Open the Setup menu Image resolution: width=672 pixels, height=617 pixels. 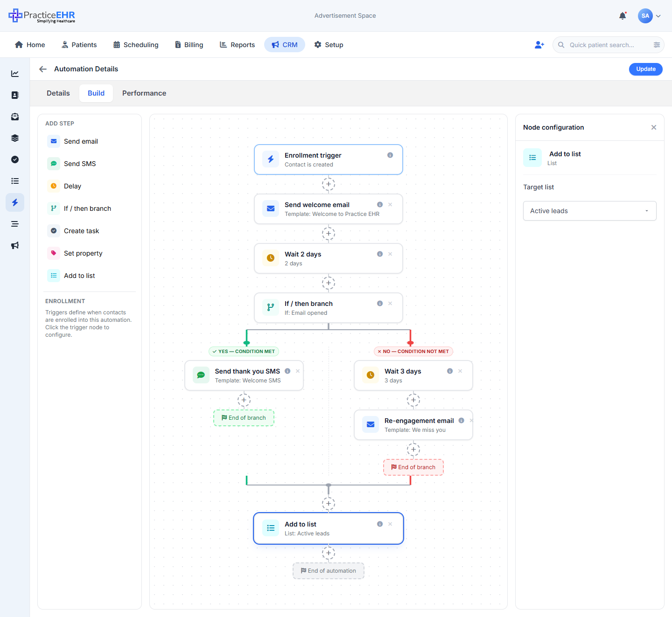(329, 45)
